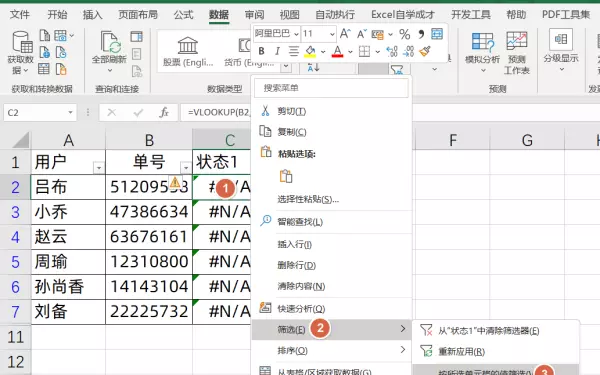Viewport: 600px width, 375px height.
Task: Click the sort A to Z icon
Action: [313, 68]
